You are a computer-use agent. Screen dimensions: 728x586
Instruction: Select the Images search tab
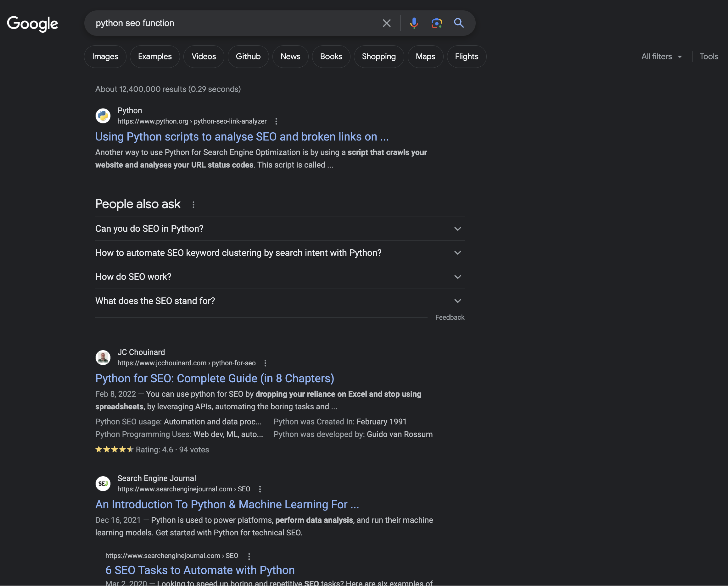click(105, 56)
